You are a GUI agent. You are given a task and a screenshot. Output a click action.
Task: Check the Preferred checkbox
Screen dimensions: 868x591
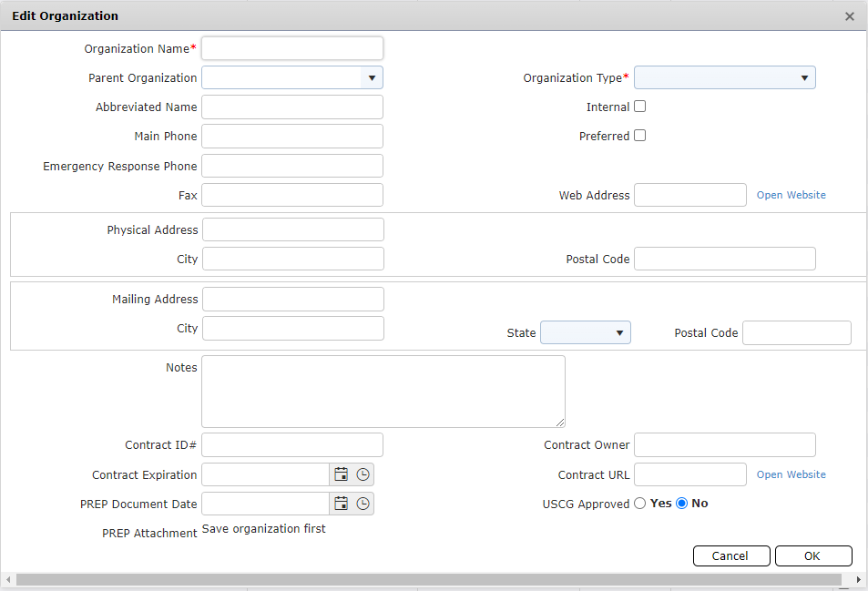point(640,136)
